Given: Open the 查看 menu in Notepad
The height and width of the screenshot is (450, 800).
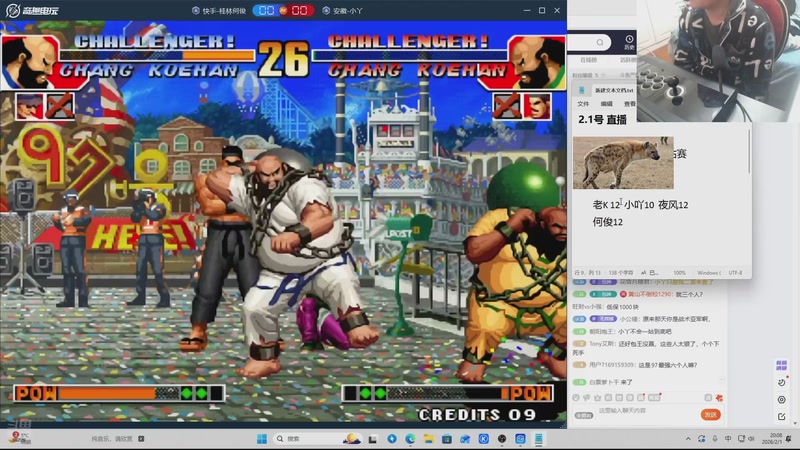Looking at the screenshot, I should (x=630, y=104).
